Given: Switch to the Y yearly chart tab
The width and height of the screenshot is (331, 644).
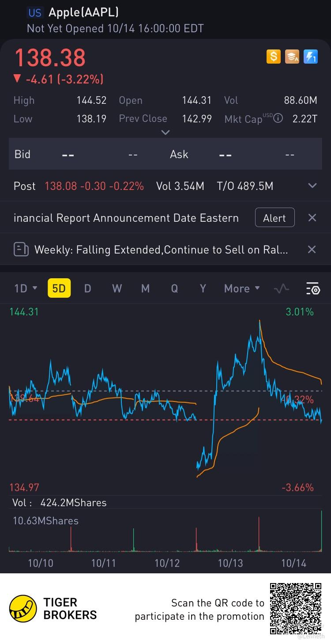Looking at the screenshot, I should (203, 288).
